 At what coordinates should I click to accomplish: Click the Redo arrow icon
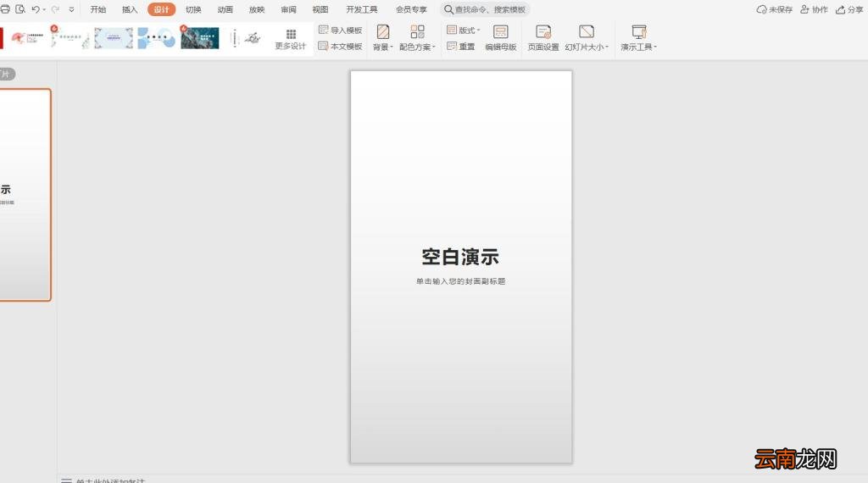pos(55,9)
